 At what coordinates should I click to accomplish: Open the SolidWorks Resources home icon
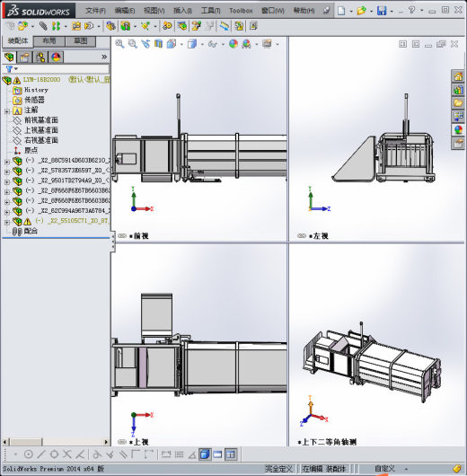tap(458, 76)
